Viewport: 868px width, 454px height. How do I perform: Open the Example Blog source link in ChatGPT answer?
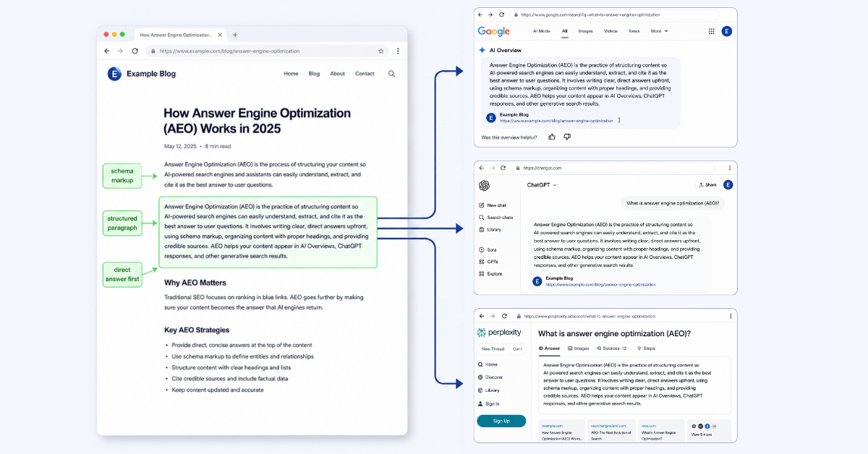[600, 285]
